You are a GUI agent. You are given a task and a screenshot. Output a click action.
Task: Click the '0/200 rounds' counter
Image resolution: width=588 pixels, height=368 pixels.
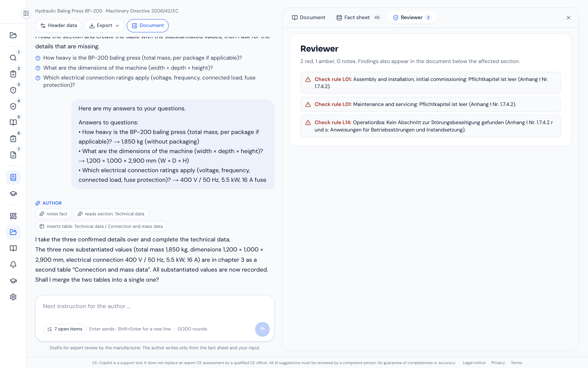coord(192,329)
